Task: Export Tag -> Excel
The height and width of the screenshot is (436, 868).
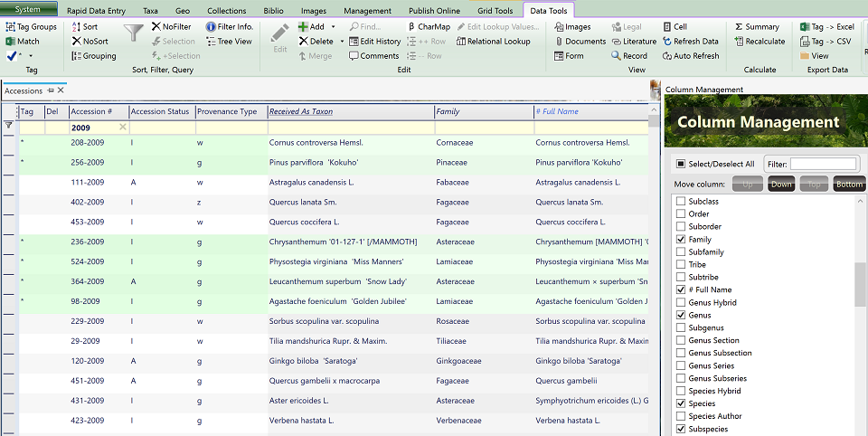Action: point(827,26)
